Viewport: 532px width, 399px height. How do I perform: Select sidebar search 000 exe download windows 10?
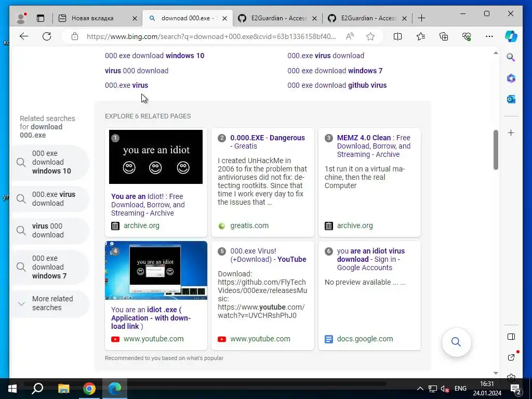coord(50,162)
